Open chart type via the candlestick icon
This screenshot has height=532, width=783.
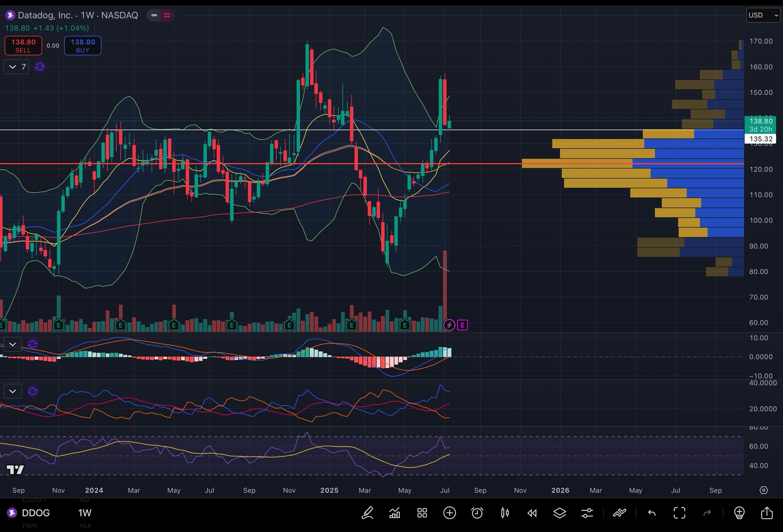(x=505, y=513)
